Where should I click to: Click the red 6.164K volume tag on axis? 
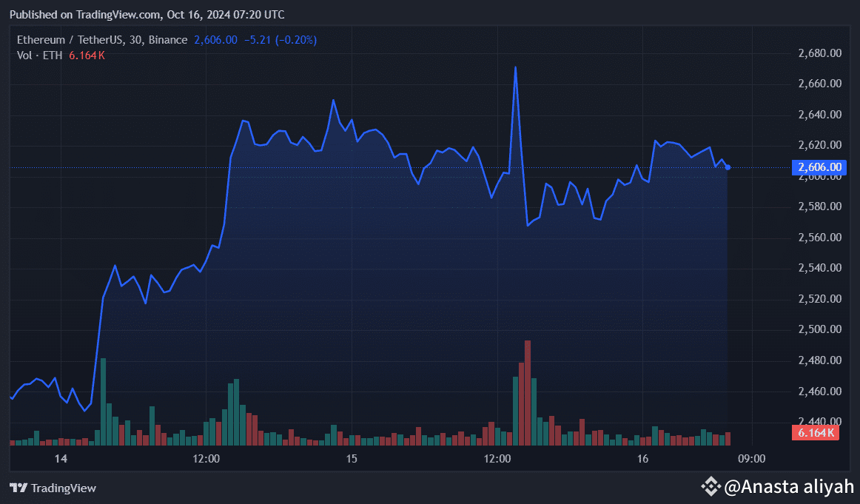[816, 433]
